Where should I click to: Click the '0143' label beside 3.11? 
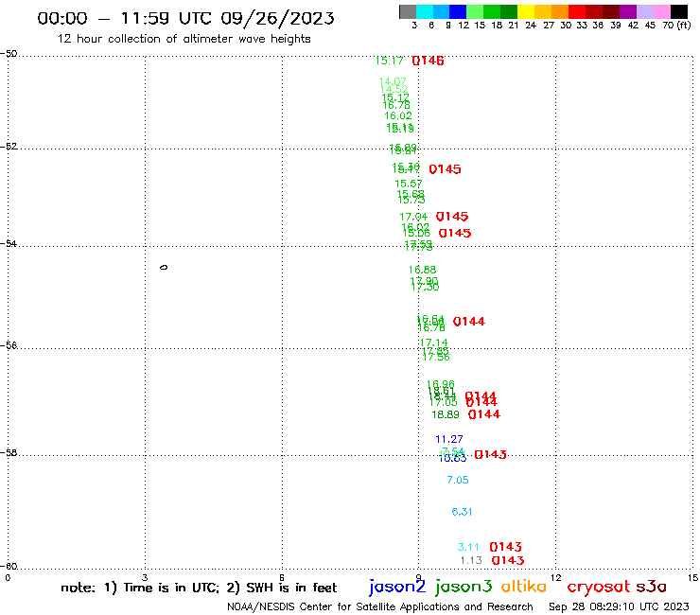[x=505, y=547]
